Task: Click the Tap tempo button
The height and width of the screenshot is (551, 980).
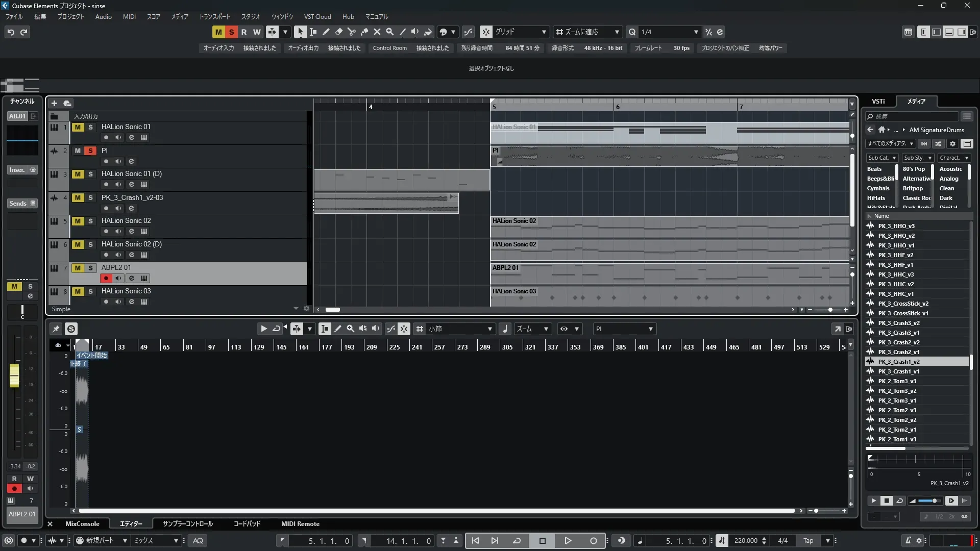Action: click(x=808, y=541)
